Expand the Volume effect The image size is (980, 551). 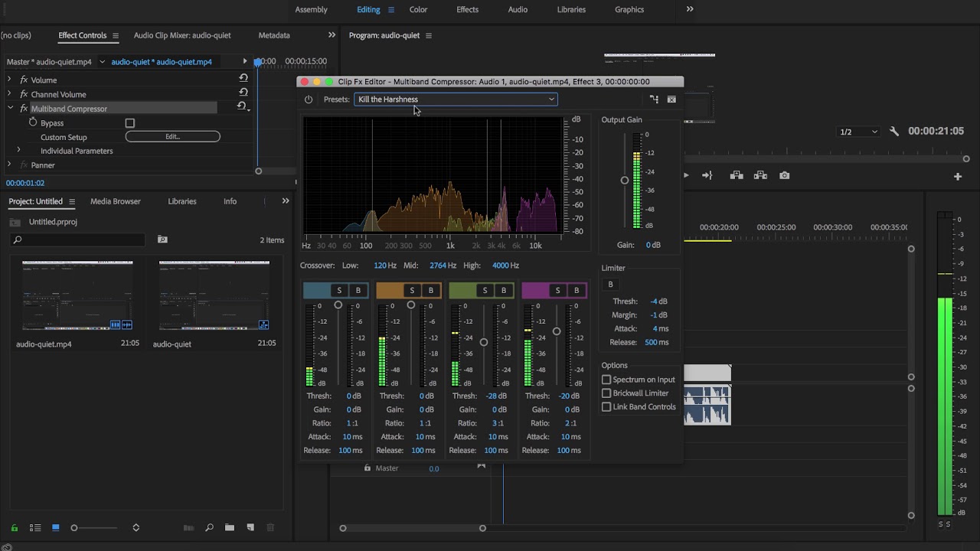[x=9, y=80]
